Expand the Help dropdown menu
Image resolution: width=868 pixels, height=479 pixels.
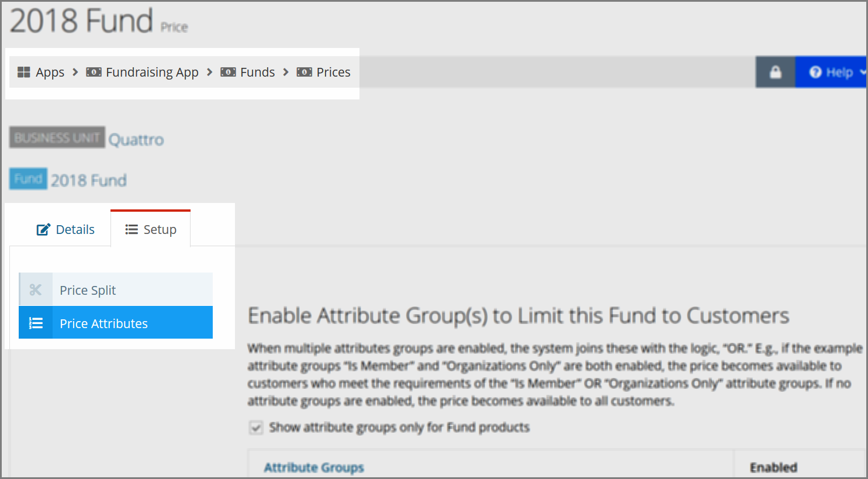831,72
